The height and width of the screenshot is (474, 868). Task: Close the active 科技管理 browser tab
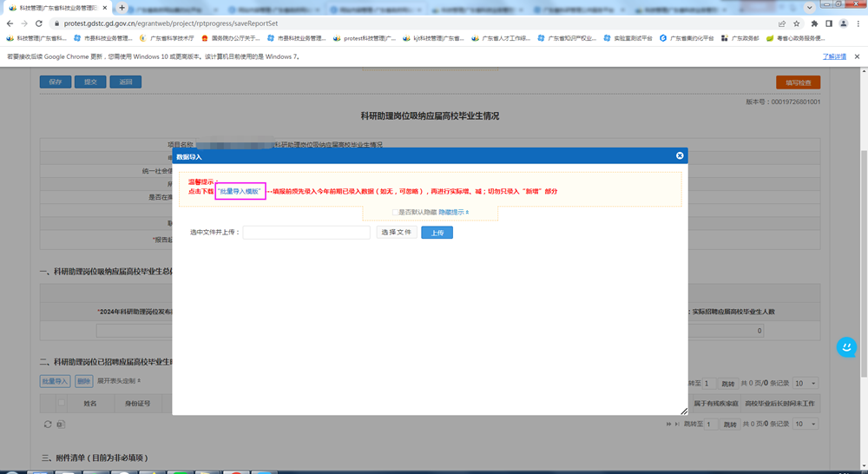[x=105, y=8]
